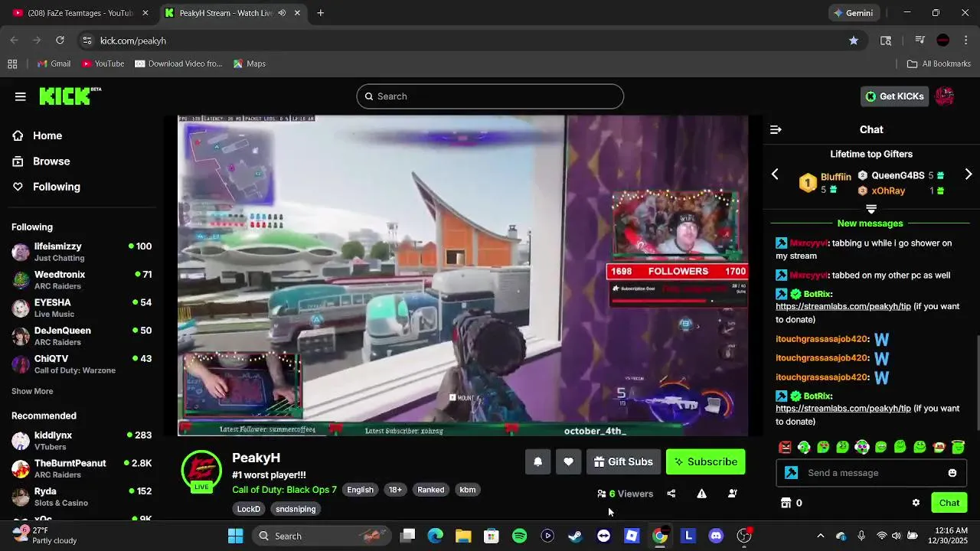
Task: Open first streamlabs tip link
Action: pos(843,307)
